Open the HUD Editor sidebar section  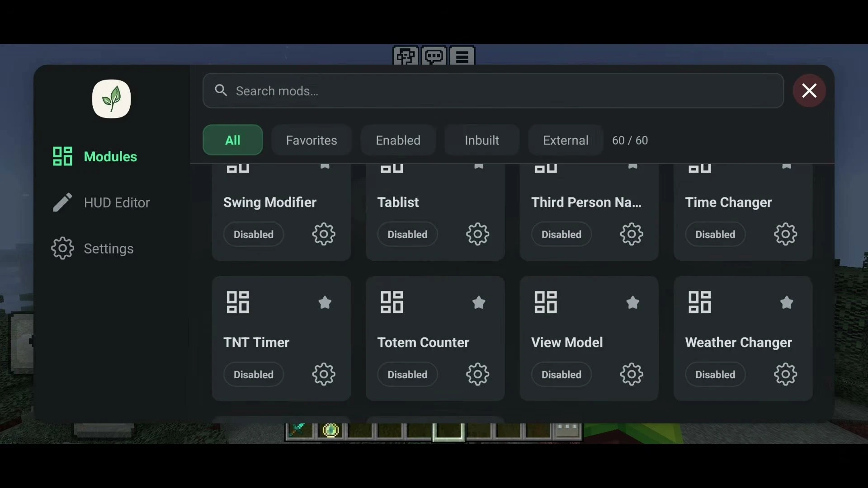click(x=101, y=202)
